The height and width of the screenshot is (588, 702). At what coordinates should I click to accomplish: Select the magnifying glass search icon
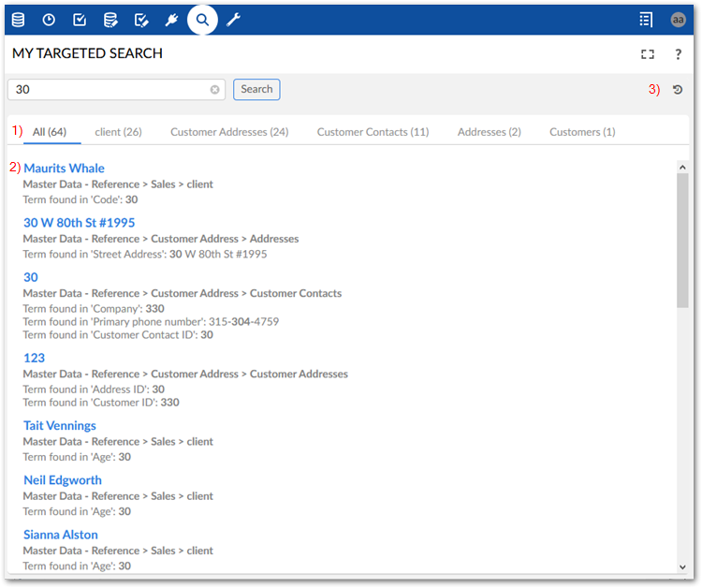[202, 20]
